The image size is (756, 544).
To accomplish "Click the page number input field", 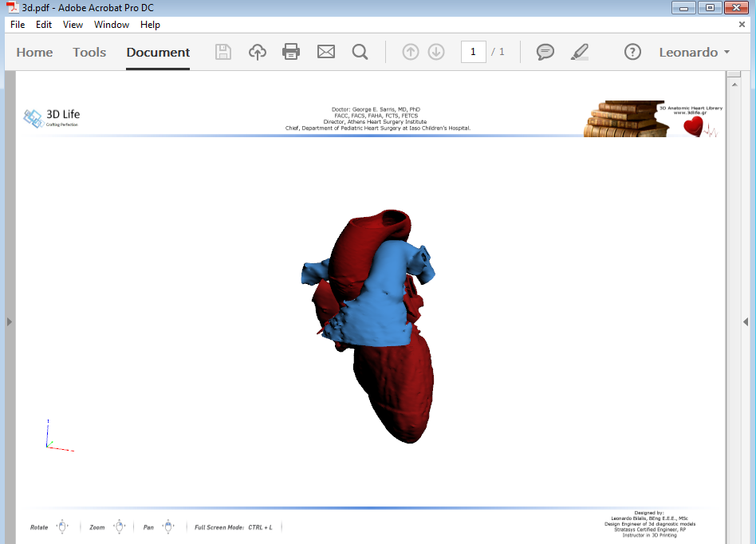I will [473, 51].
